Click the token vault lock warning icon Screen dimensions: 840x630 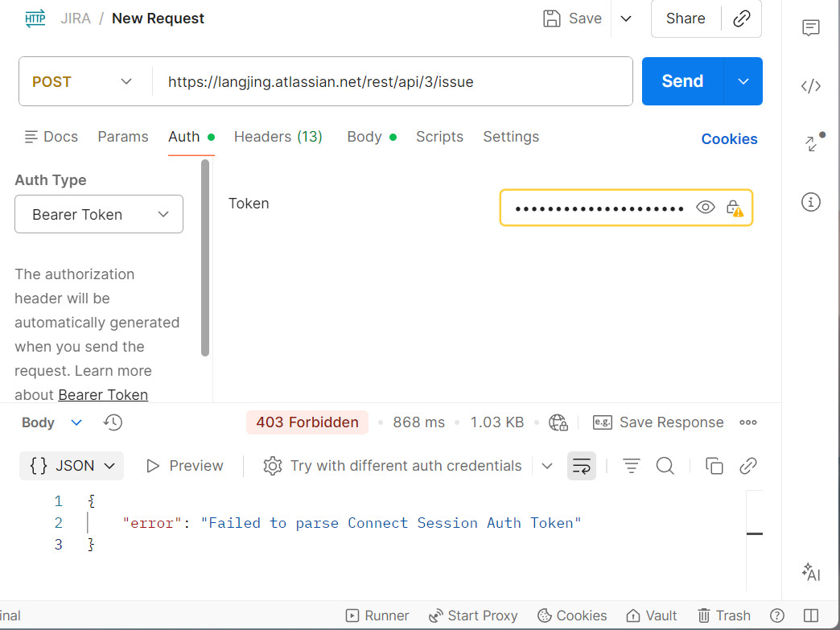tap(734, 208)
